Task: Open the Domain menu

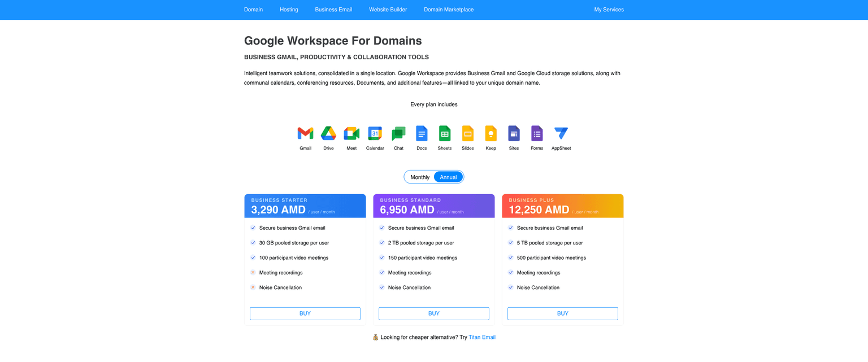Action: 253,10
